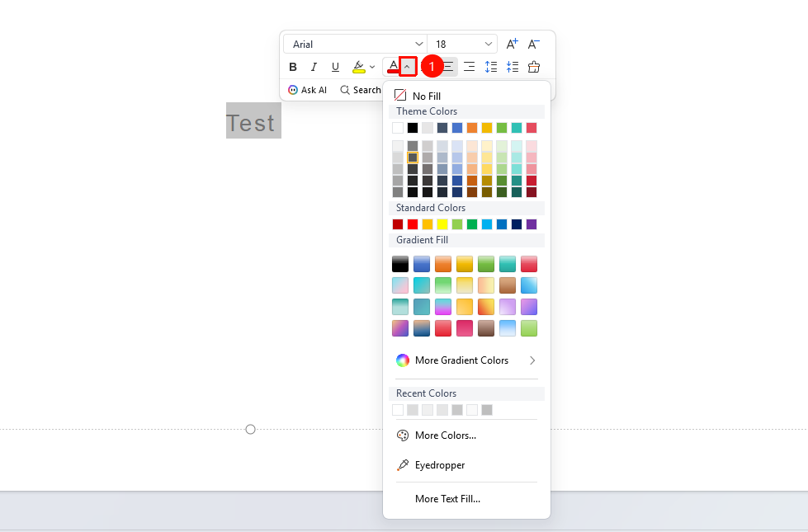This screenshot has width=808, height=532.
Task: Open the line spacing icon
Action: (490, 67)
